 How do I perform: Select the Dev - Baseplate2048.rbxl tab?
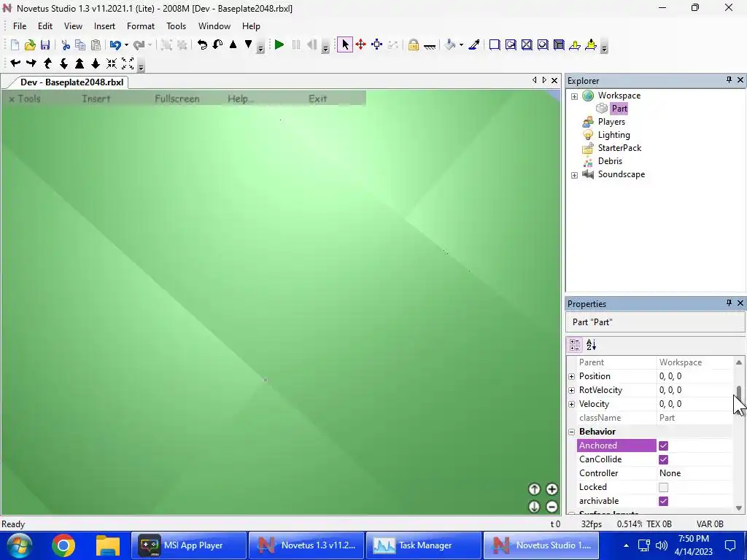click(71, 82)
